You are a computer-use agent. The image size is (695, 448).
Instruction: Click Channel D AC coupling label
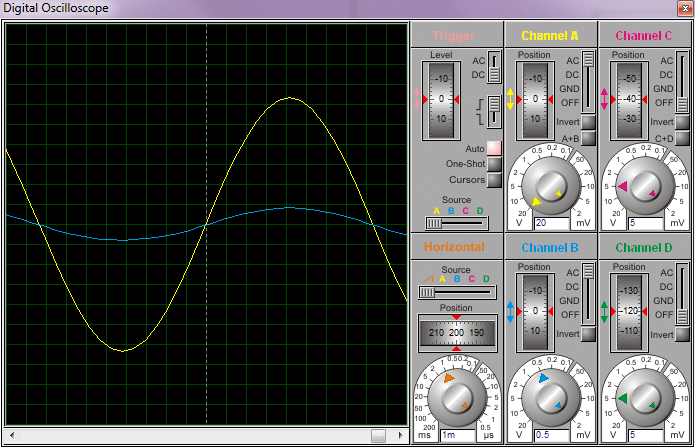[x=667, y=273]
